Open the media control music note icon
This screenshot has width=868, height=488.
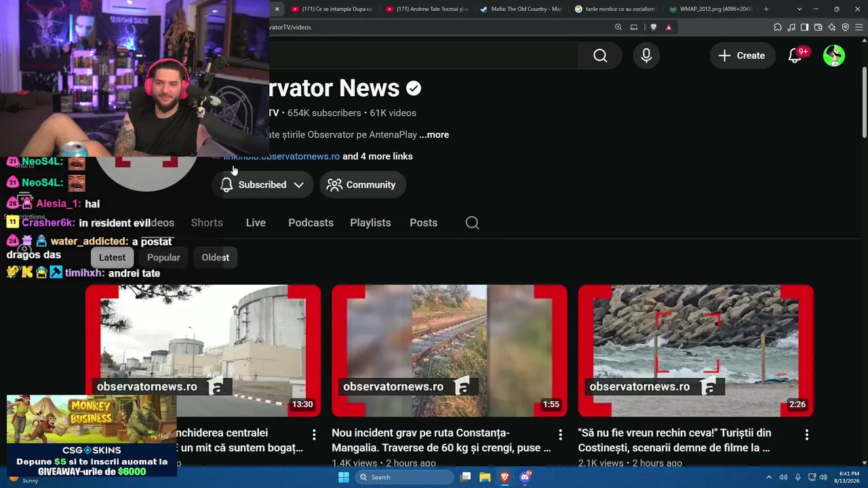click(791, 27)
